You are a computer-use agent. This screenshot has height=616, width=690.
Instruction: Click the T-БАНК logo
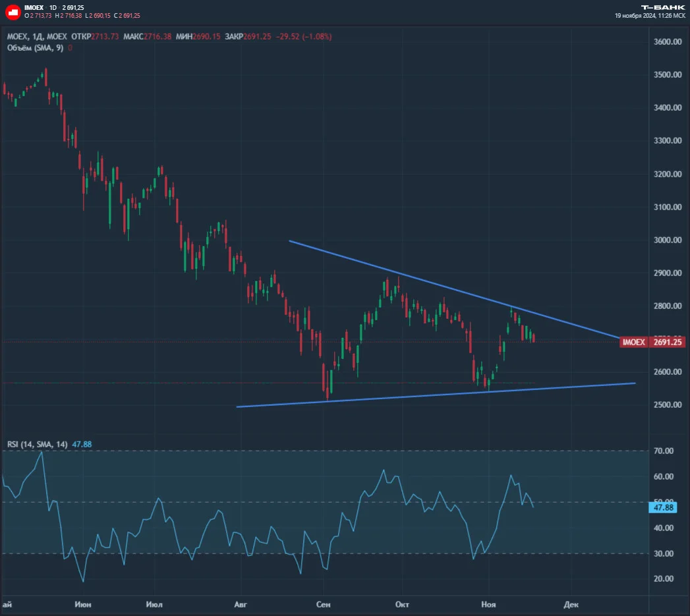[663, 7]
